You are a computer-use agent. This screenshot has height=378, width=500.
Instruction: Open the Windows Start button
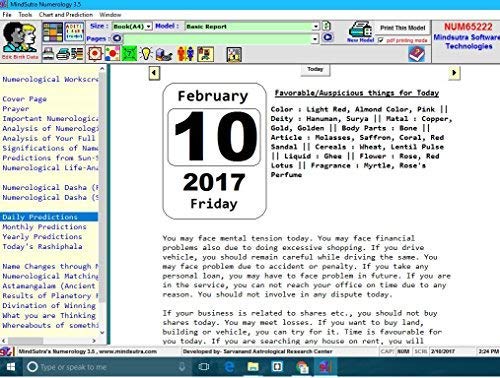pyautogui.click(x=11, y=367)
